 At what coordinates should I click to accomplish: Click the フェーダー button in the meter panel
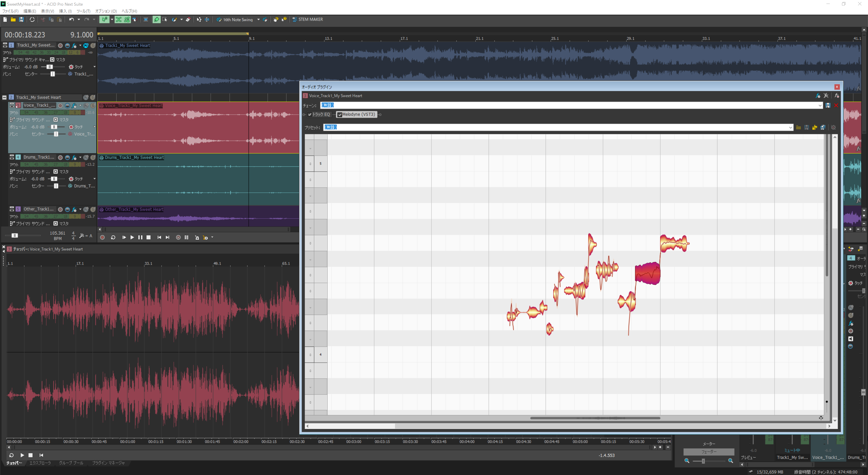709,452
